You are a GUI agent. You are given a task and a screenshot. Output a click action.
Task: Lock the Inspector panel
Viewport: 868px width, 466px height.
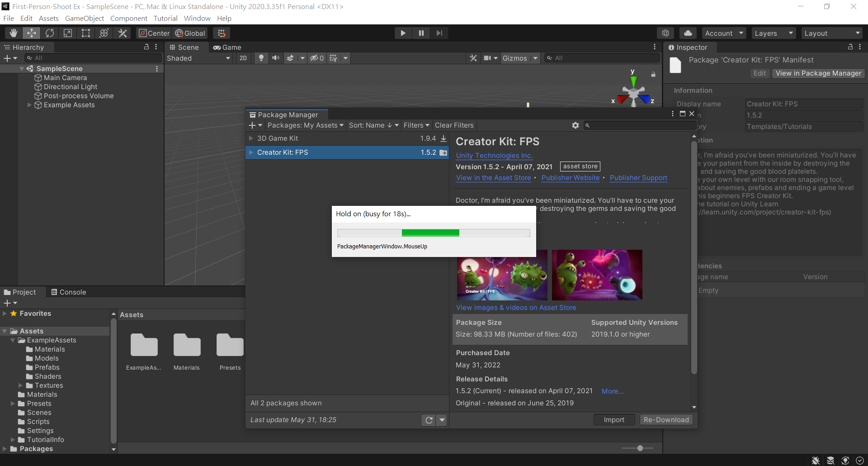850,47
